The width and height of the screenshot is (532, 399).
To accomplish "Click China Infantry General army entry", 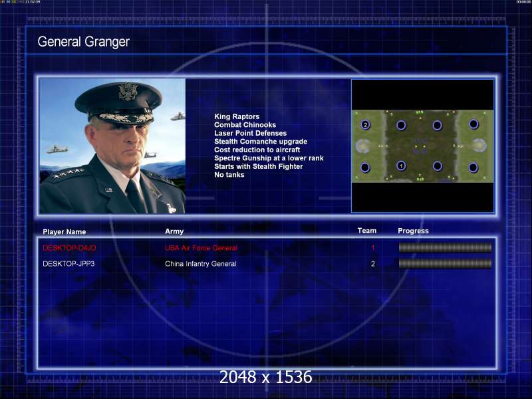I will point(201,263).
